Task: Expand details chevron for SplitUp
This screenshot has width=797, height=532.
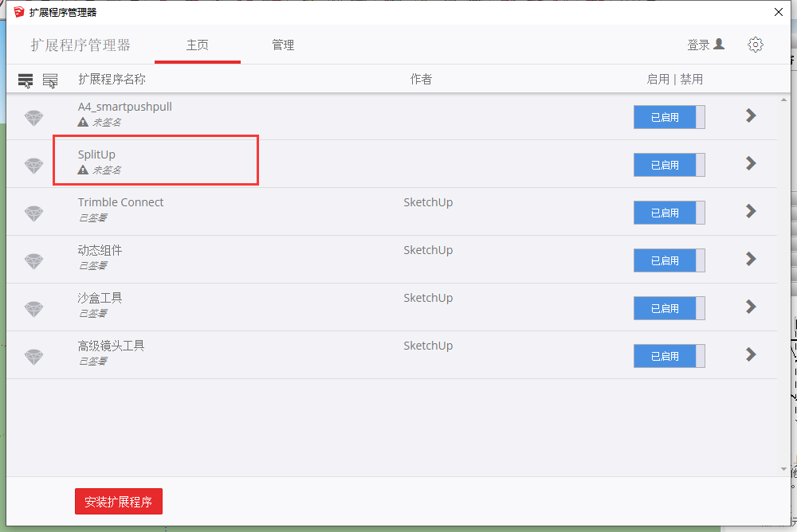Action: [x=751, y=163]
